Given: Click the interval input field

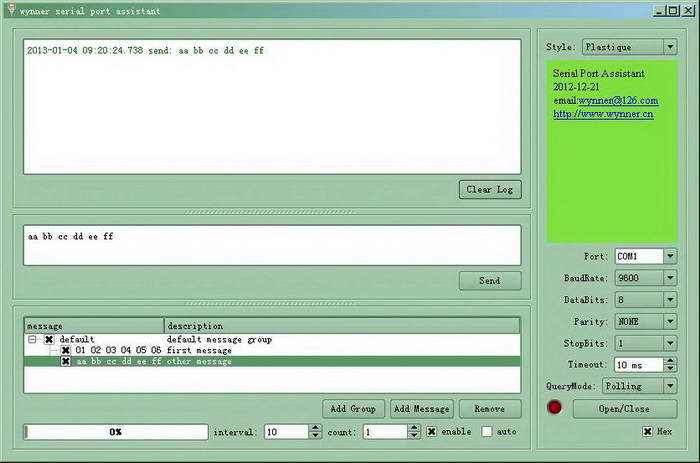Looking at the screenshot, I should tap(286, 432).
